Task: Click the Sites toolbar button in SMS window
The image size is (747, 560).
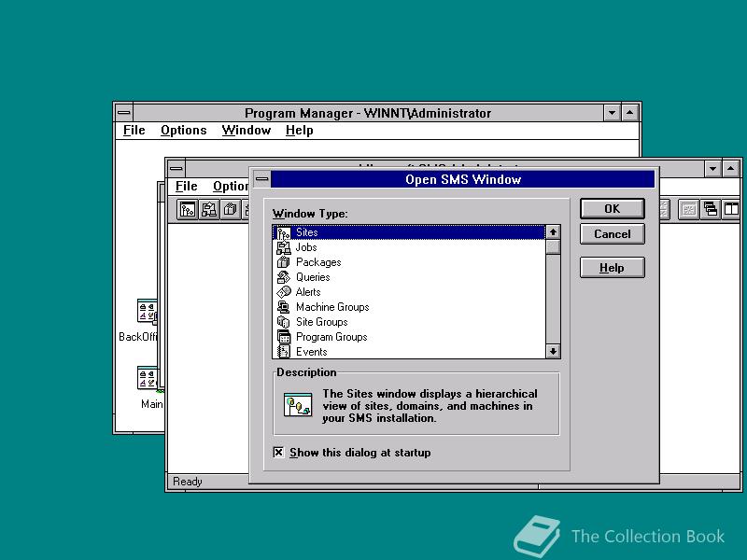Action: [188, 209]
